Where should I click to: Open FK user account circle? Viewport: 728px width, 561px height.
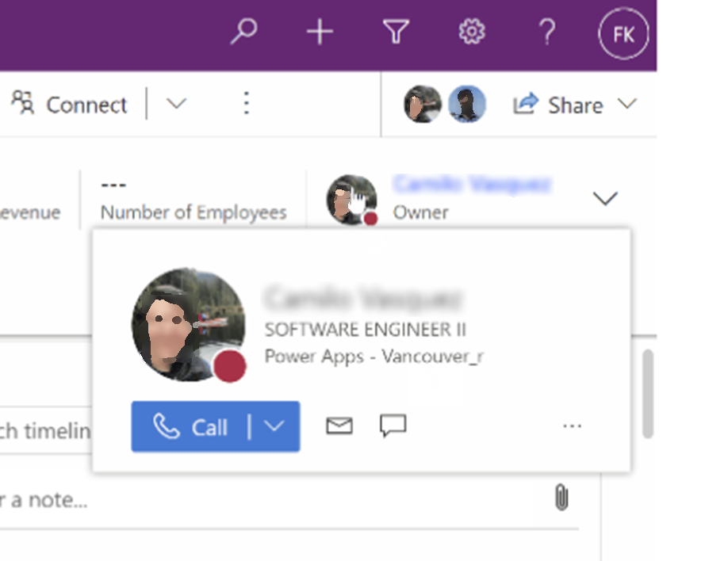[623, 34]
